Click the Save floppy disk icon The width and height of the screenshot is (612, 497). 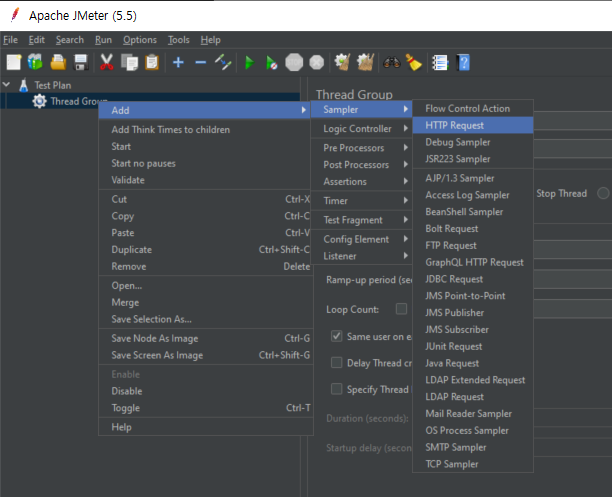click(x=81, y=62)
